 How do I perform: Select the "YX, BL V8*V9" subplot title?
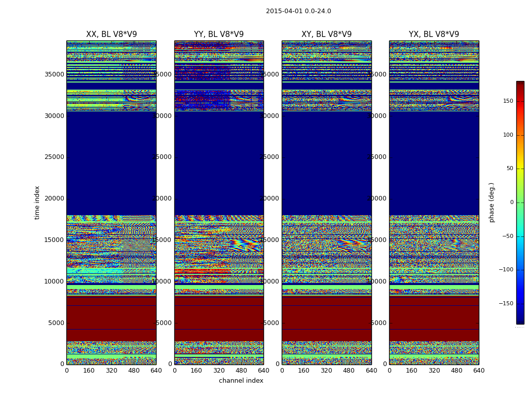tap(434, 34)
